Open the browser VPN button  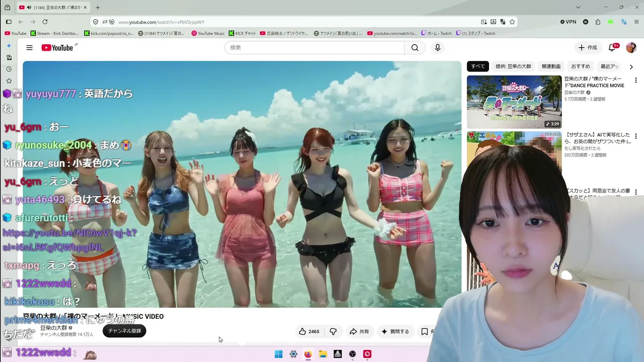(569, 22)
